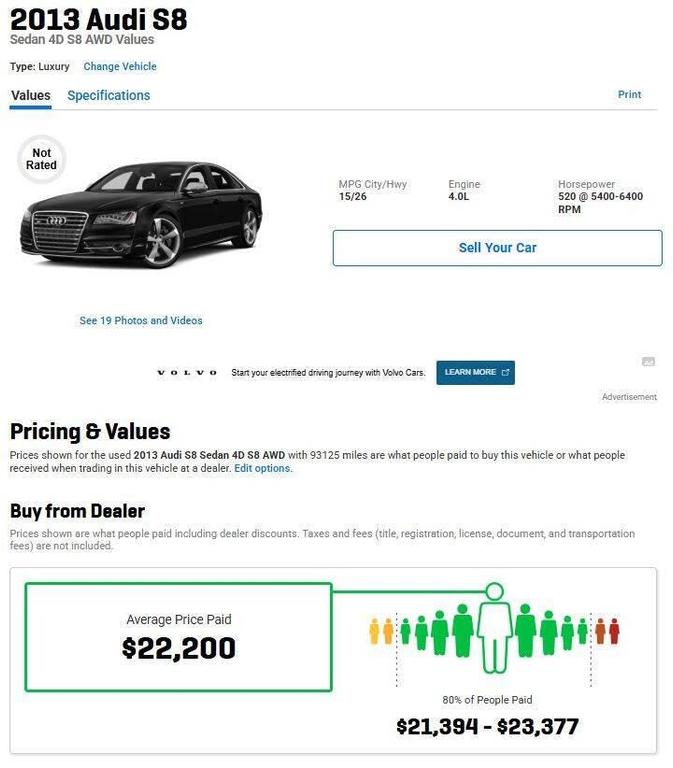Click the Average Price Paid box
Image resolution: width=673 pixels, height=768 pixels.
click(x=178, y=637)
